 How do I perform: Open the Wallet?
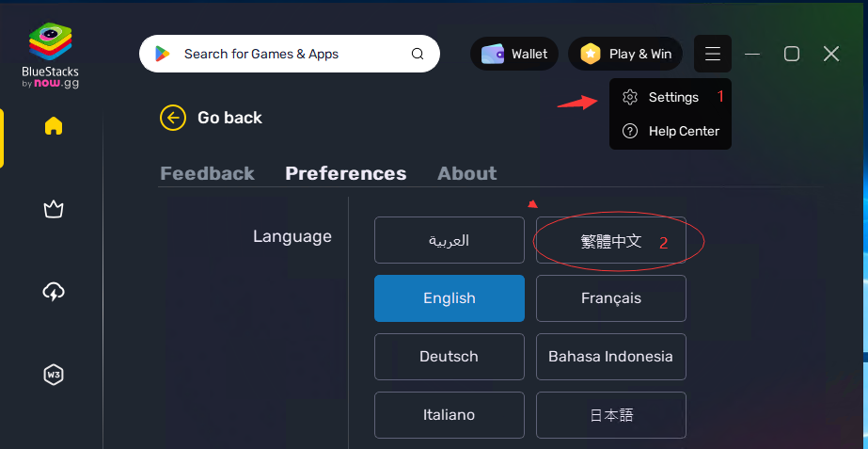pyautogui.click(x=514, y=54)
